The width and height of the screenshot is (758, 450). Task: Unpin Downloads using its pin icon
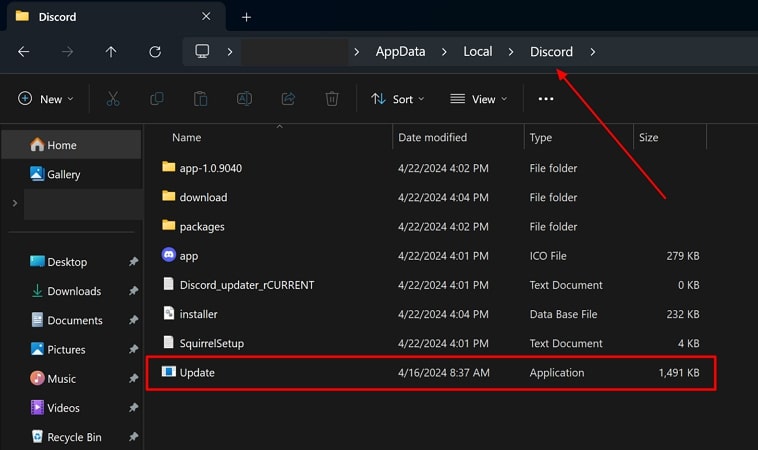point(133,291)
